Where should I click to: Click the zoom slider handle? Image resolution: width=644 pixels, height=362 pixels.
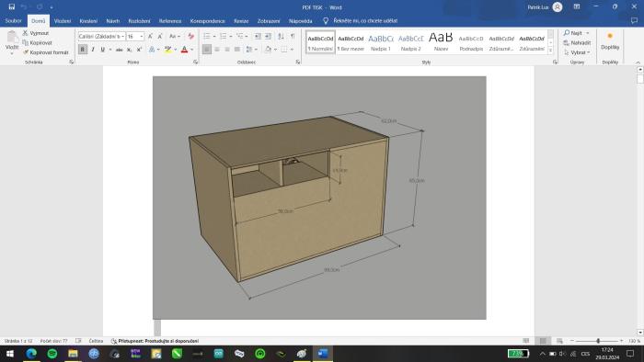coord(598,341)
